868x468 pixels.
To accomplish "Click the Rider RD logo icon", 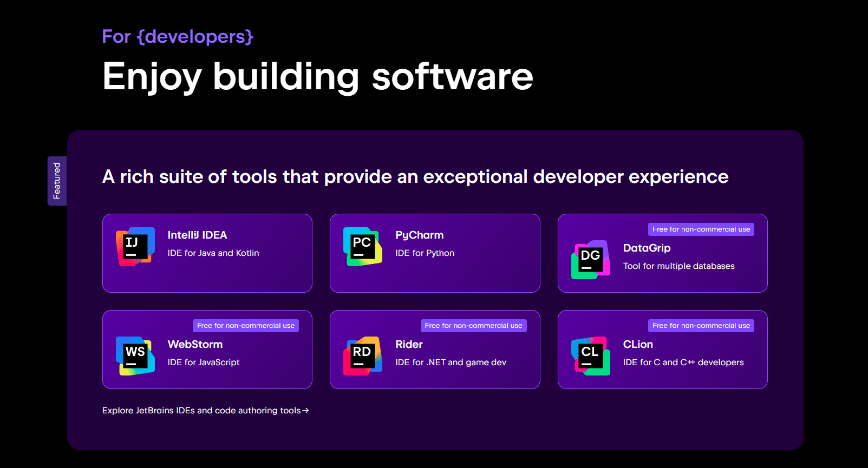I will [363, 356].
